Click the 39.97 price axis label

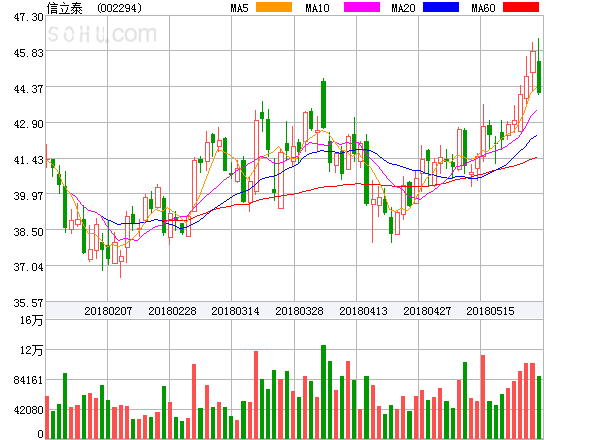[x=28, y=196]
